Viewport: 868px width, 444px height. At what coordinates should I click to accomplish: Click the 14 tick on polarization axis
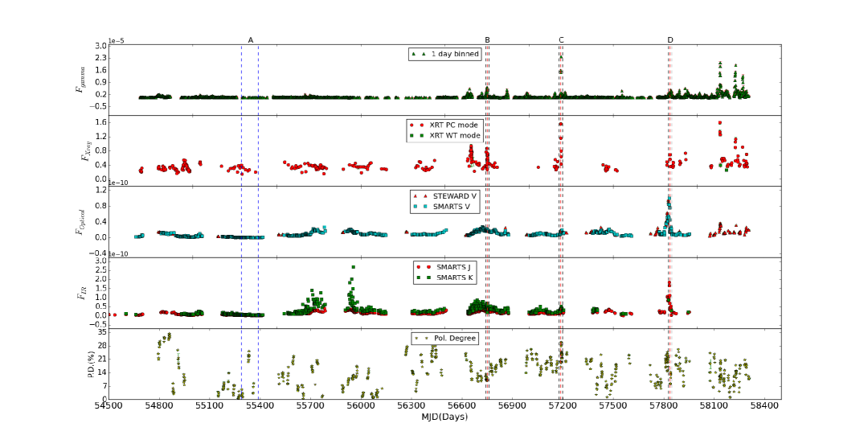[x=102, y=372]
